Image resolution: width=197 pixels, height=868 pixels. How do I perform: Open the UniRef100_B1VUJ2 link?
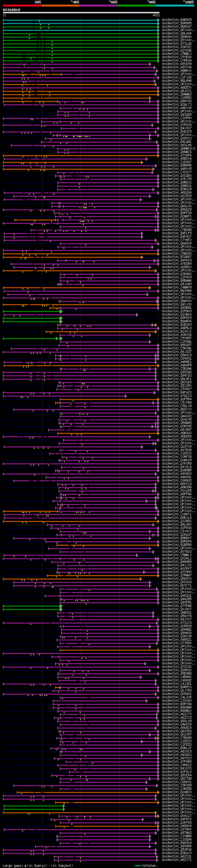pos(177,331)
